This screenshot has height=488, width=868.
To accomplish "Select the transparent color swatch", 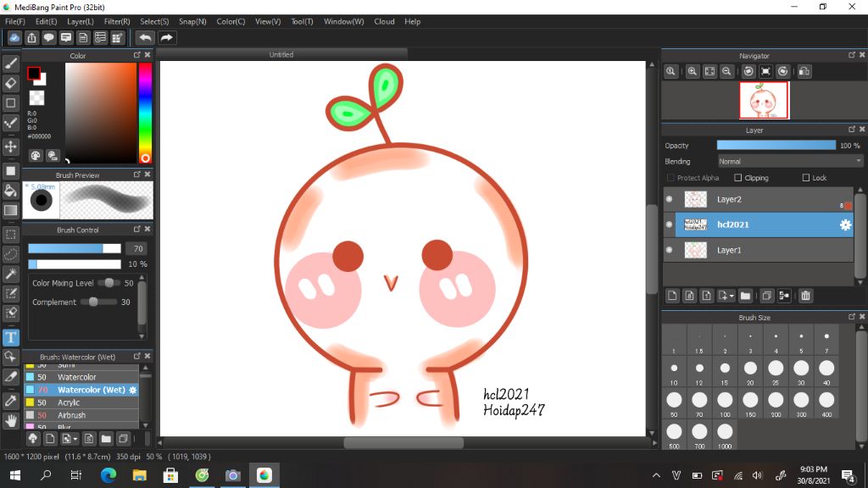I will pos(36,98).
